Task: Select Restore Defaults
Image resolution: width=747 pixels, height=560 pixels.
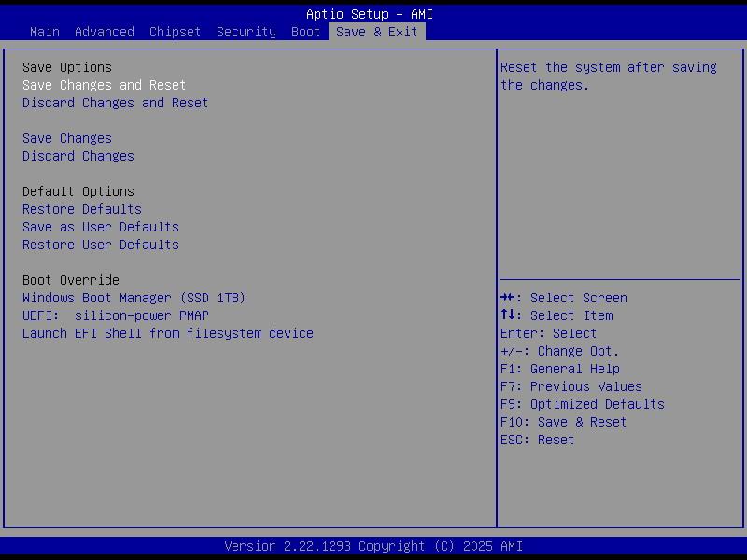Action: (x=82, y=209)
